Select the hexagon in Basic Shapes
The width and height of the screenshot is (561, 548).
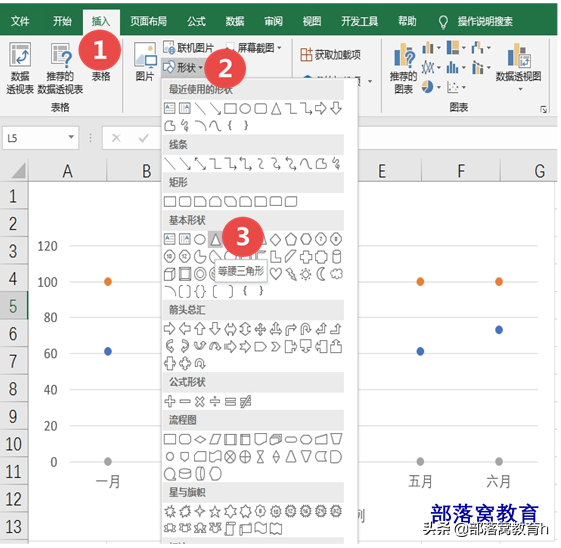point(306,239)
